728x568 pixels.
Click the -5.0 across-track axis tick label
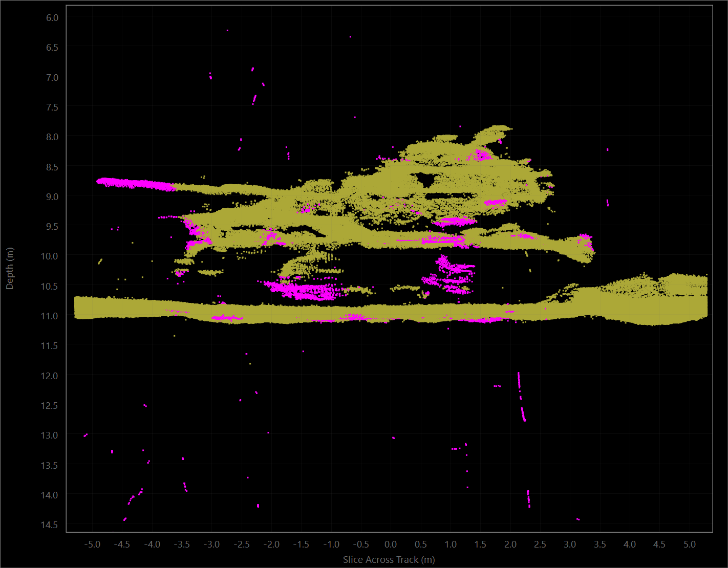(x=92, y=544)
